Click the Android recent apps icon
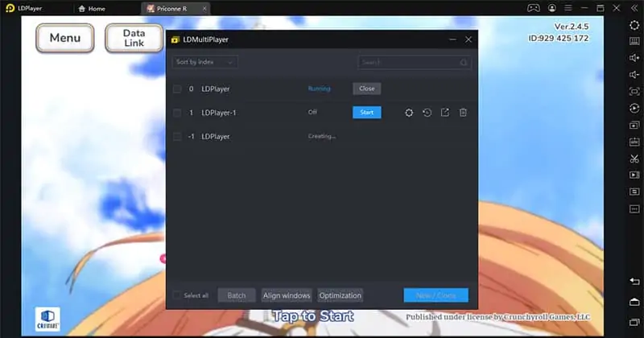The image size is (644, 338). click(x=634, y=323)
